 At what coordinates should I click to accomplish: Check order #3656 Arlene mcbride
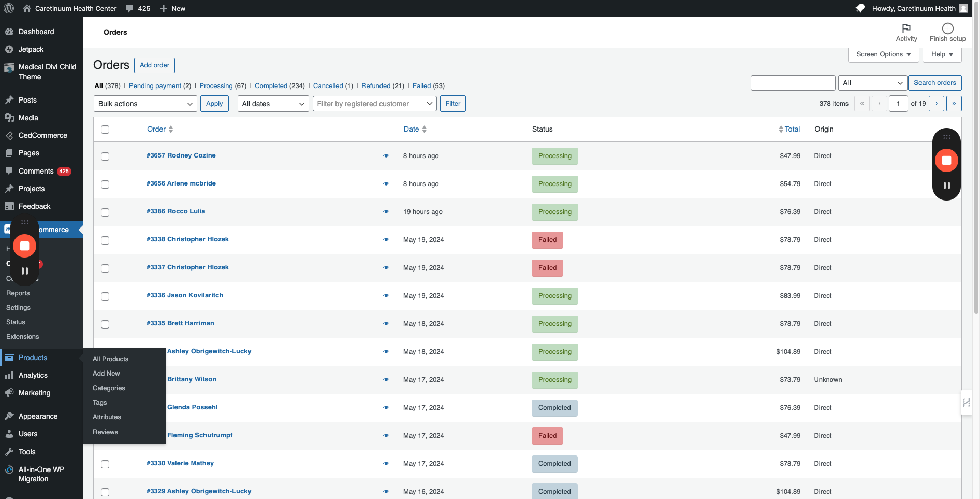105,184
